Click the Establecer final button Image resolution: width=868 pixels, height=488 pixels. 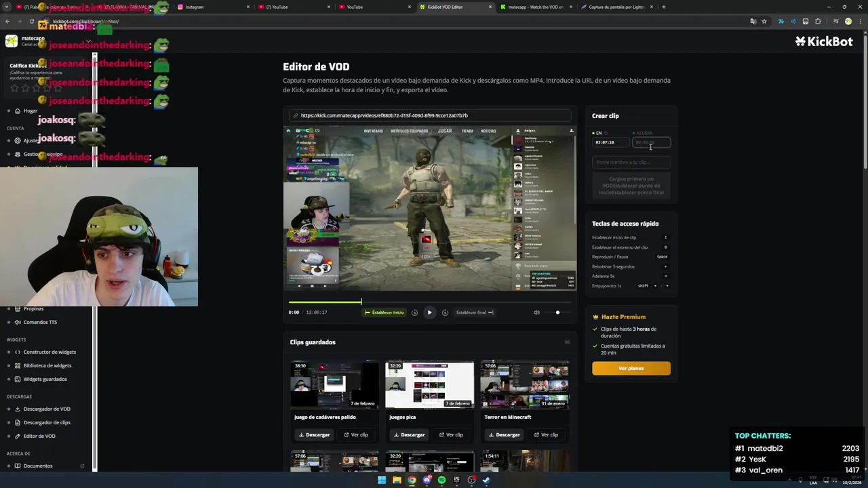(475, 312)
